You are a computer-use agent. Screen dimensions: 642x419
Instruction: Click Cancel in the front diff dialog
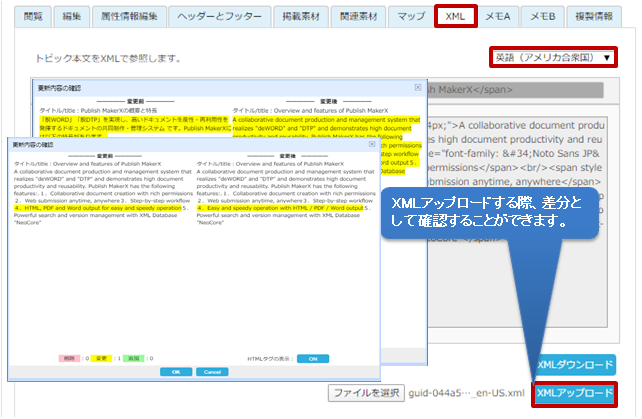coord(212,372)
